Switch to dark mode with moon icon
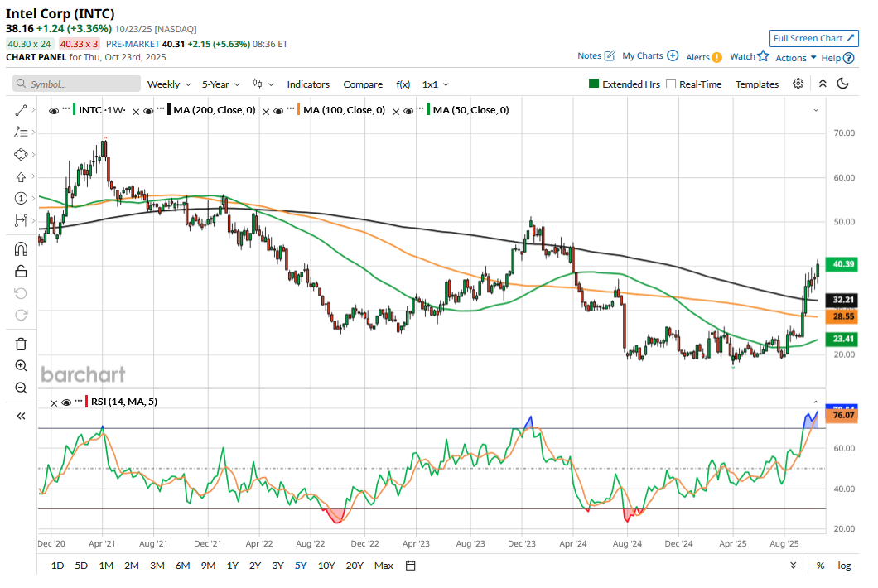 pos(843,84)
